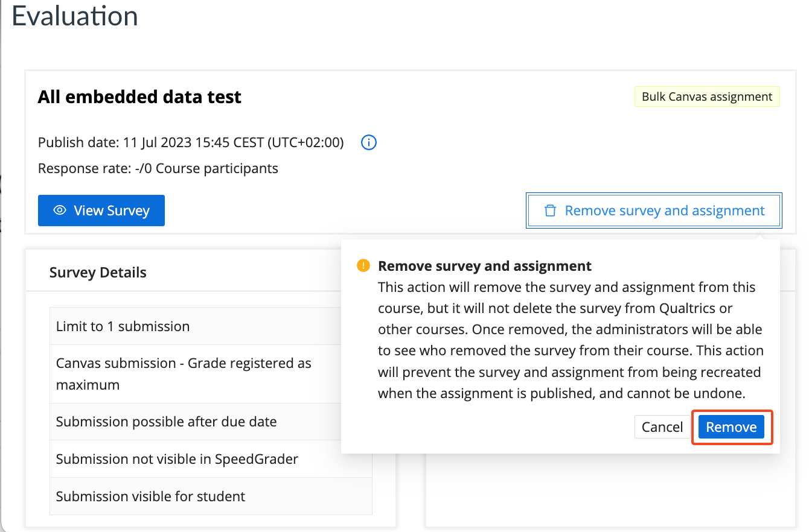Click the Response rate text line
The height and width of the screenshot is (532, 809).
[158, 168]
